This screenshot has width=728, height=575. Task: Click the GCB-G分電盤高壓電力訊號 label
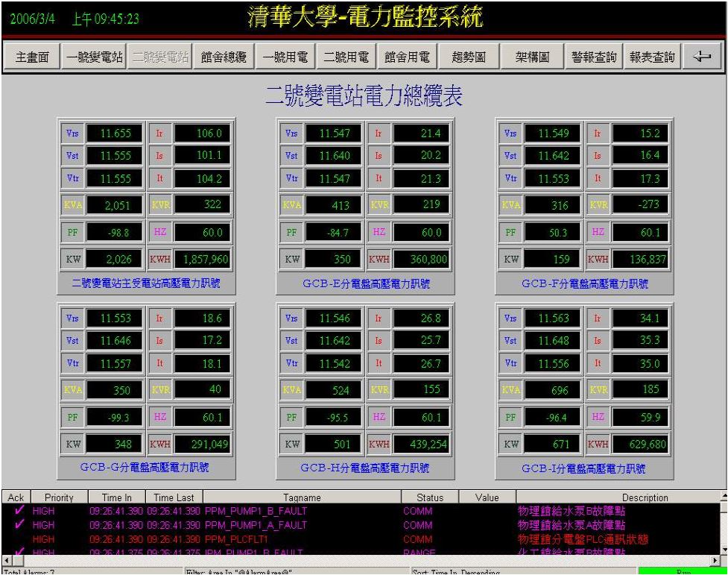tap(145, 467)
